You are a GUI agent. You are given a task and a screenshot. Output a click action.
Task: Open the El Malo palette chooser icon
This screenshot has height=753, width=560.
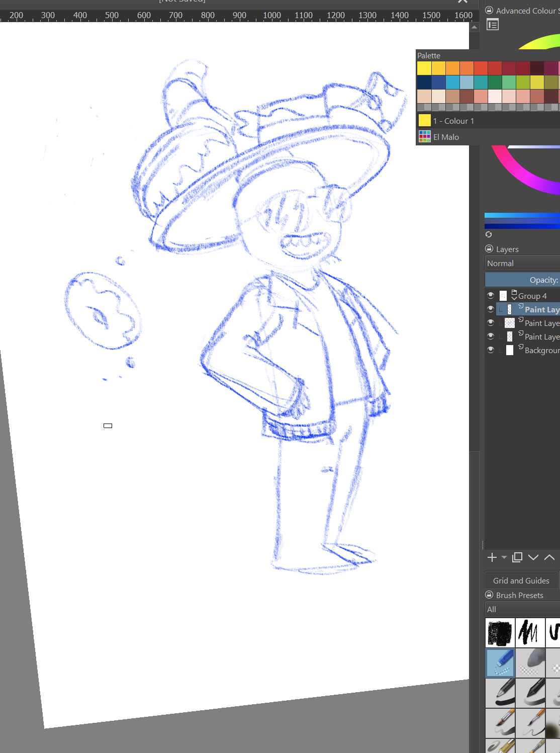click(x=425, y=137)
